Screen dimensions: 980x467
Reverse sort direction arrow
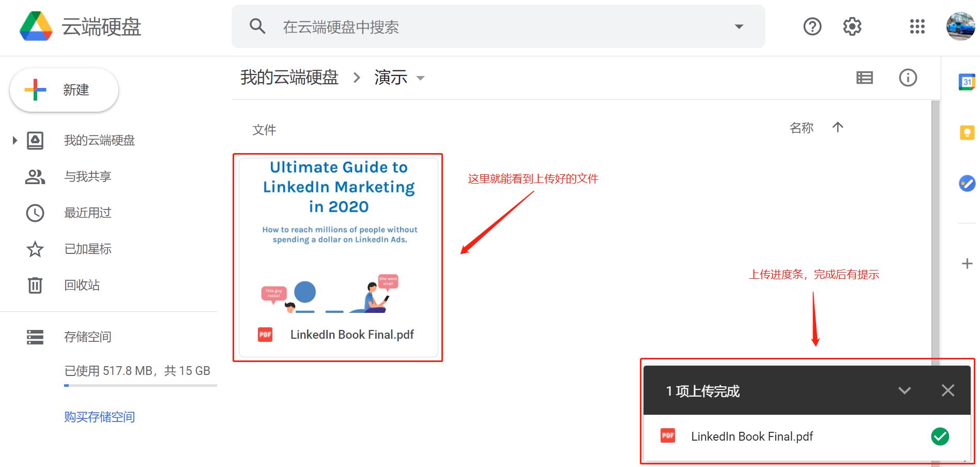point(838,127)
